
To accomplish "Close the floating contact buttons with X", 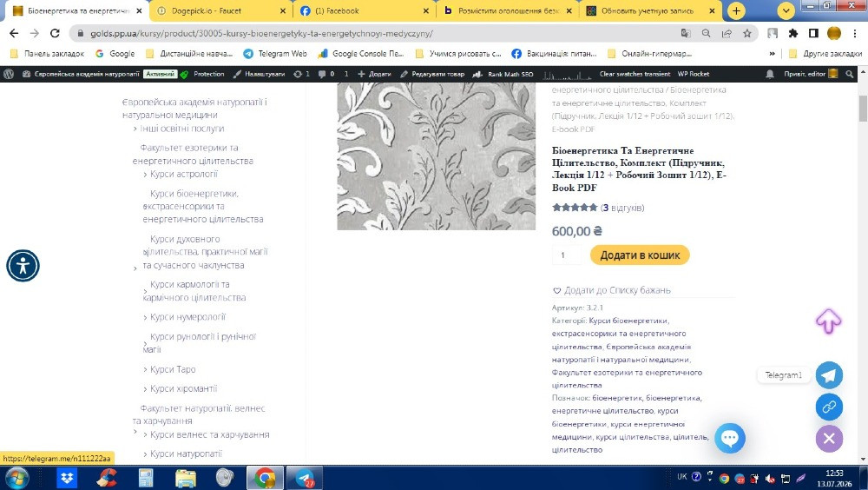I will [829, 439].
